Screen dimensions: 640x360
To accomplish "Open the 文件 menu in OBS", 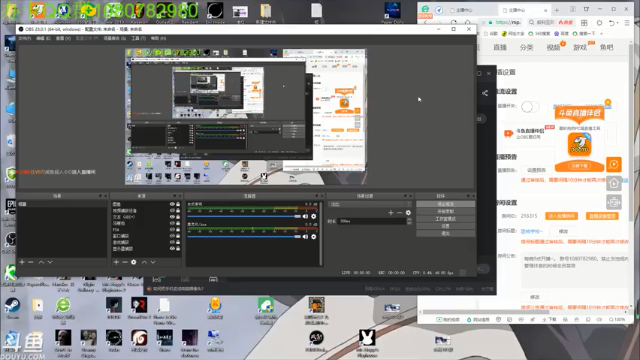I will pyautogui.click(x=24, y=38).
